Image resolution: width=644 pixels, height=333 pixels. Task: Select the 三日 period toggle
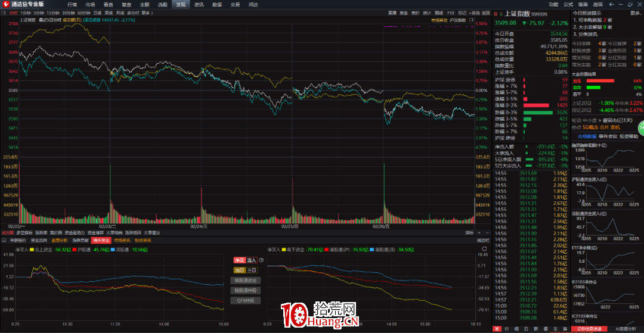252,270
